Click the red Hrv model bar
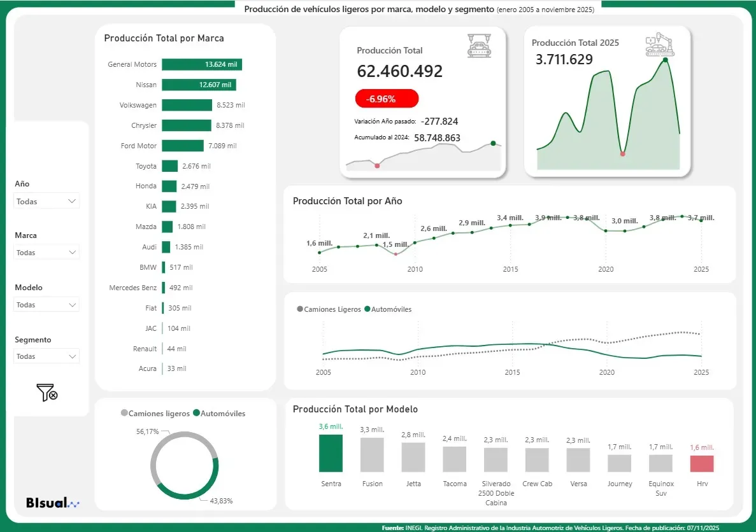 click(702, 463)
